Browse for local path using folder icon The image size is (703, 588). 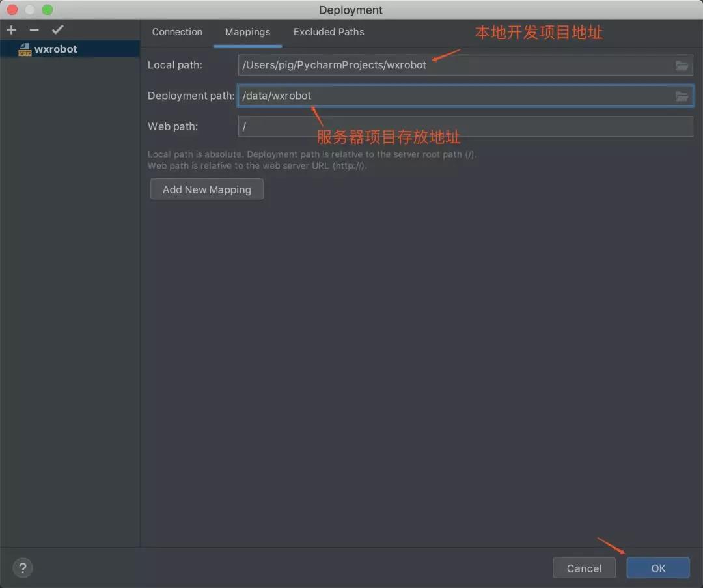point(682,66)
